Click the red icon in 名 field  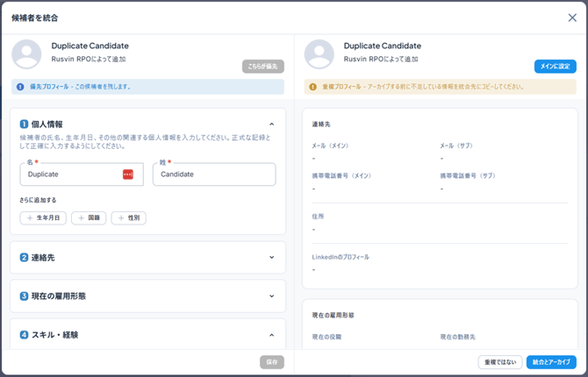point(128,174)
